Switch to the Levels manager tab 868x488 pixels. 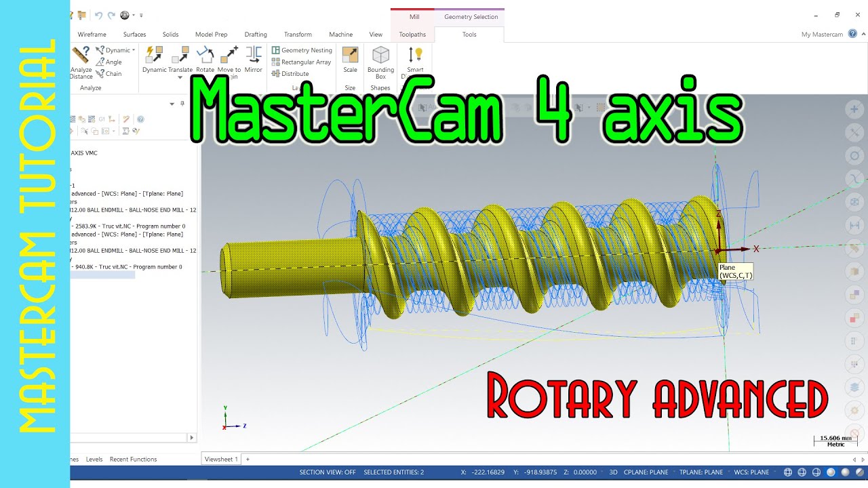(x=94, y=460)
